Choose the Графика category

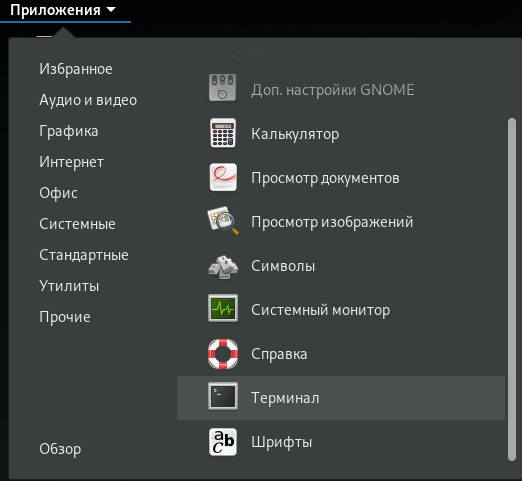point(69,131)
